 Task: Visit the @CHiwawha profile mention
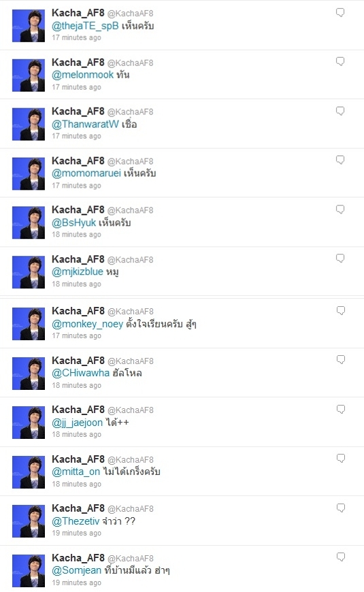click(x=80, y=373)
